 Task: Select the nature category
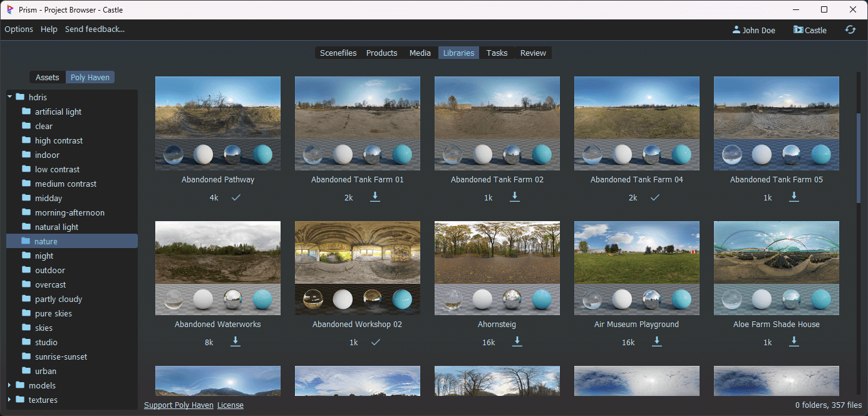click(72, 241)
